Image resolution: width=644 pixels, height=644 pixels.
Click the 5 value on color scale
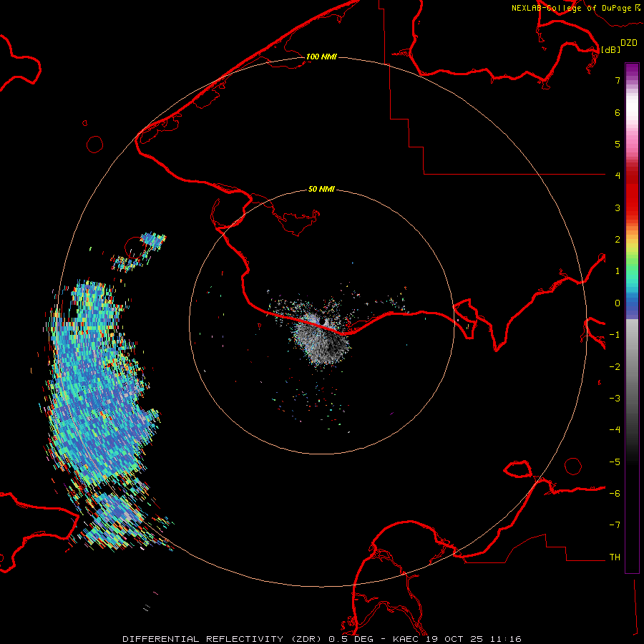click(618, 144)
